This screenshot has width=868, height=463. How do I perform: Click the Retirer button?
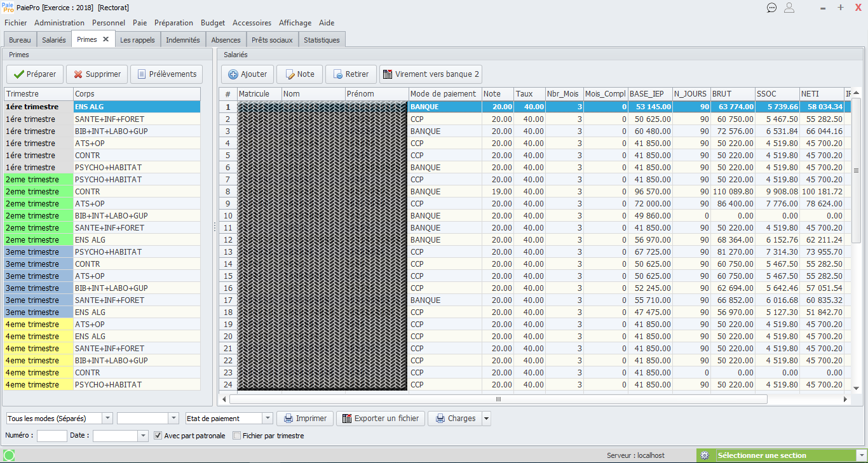tap(351, 74)
